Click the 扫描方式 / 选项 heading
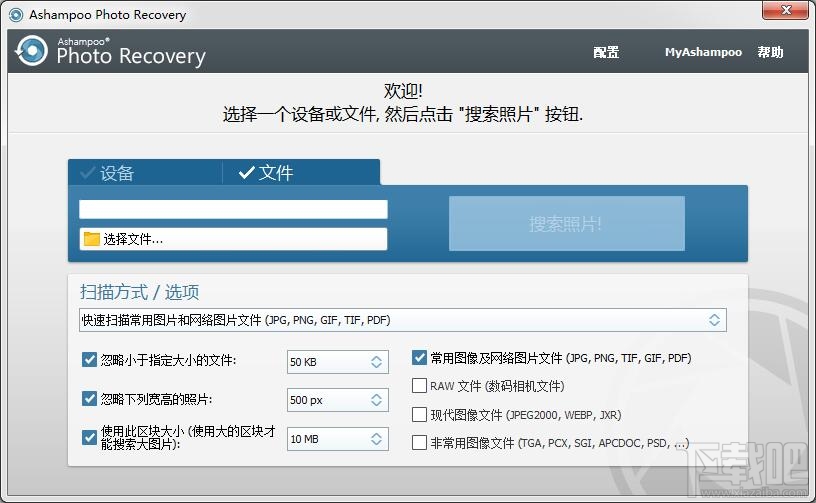 pos(139,292)
